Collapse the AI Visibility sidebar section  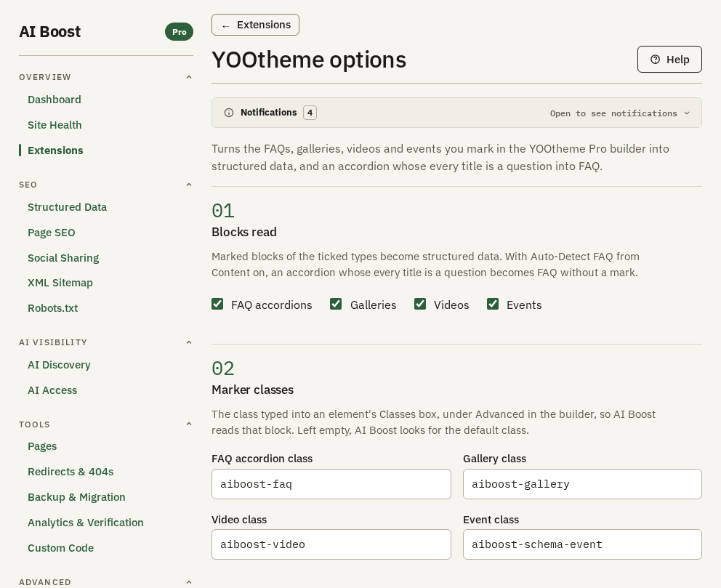coord(189,342)
